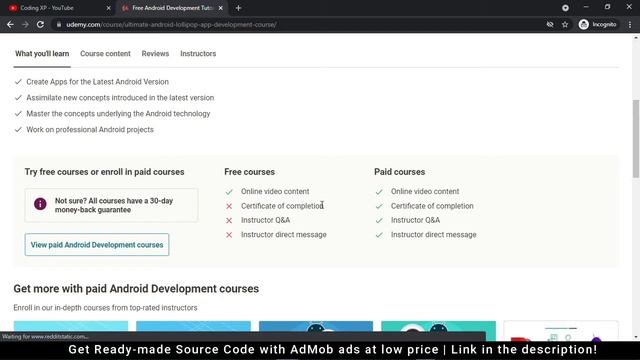Click check icon beside paid Online video content
Screen dimensions: 640x360
point(379,191)
